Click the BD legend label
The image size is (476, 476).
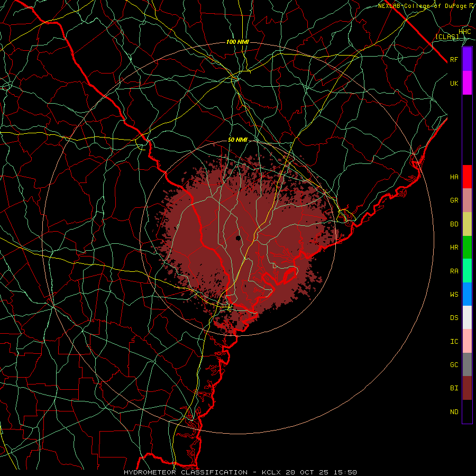(454, 224)
